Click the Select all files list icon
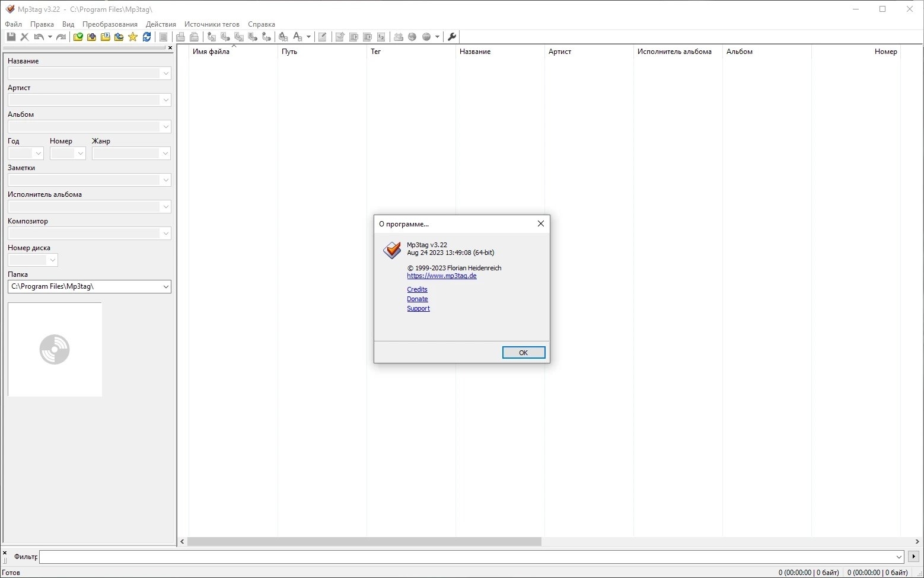The height and width of the screenshot is (578, 924). pos(163,37)
